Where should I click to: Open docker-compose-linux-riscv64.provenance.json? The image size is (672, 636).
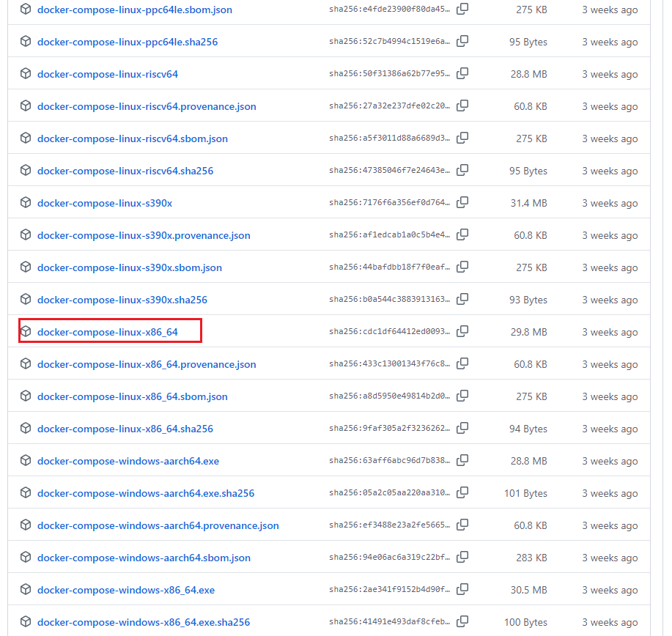pyautogui.click(x=147, y=106)
